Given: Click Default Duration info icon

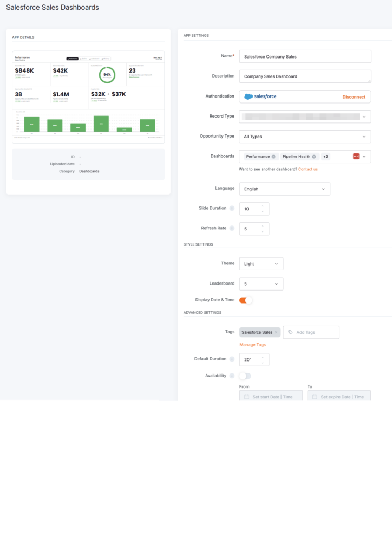Looking at the screenshot, I should (232, 359).
